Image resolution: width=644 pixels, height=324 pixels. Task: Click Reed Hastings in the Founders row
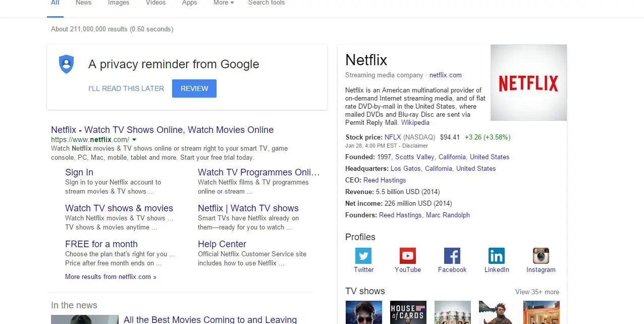click(x=400, y=215)
